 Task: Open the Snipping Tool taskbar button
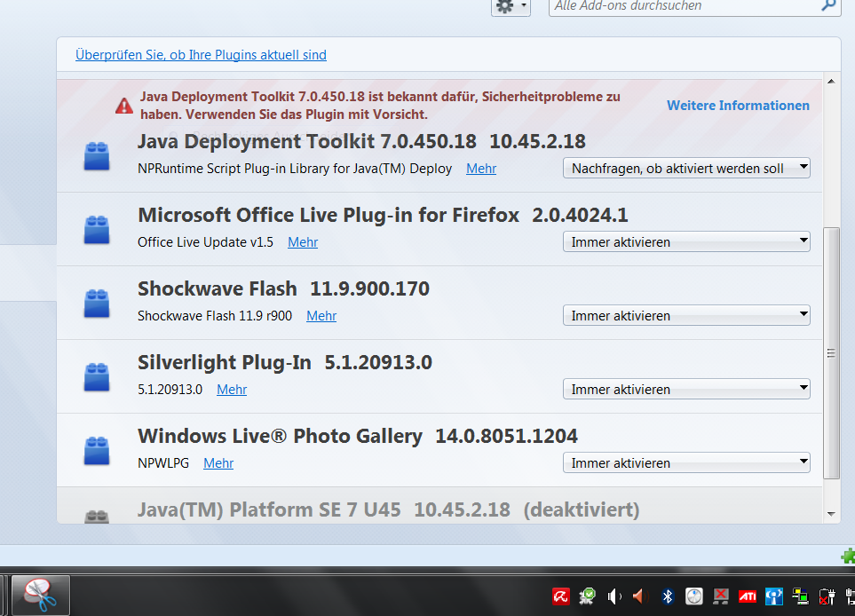[x=40, y=596]
